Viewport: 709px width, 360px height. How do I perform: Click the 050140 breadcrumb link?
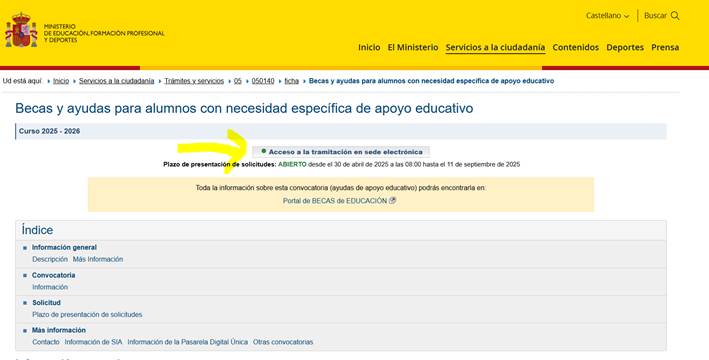click(263, 81)
